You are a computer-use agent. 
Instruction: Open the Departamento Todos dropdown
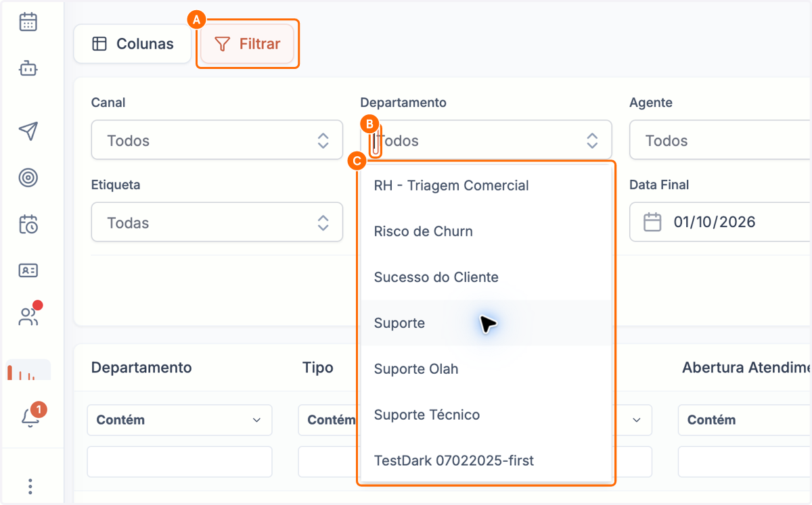pos(487,140)
